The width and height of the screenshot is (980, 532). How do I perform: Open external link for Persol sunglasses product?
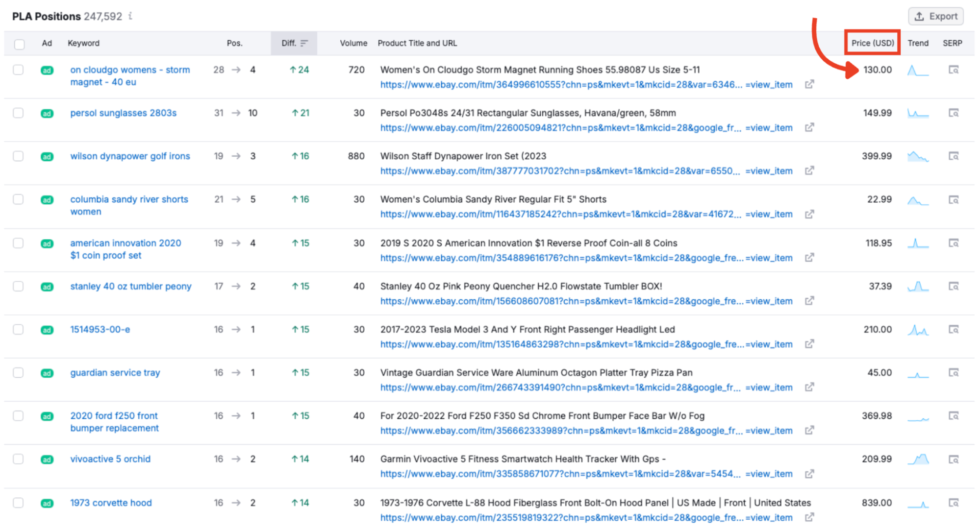(809, 127)
